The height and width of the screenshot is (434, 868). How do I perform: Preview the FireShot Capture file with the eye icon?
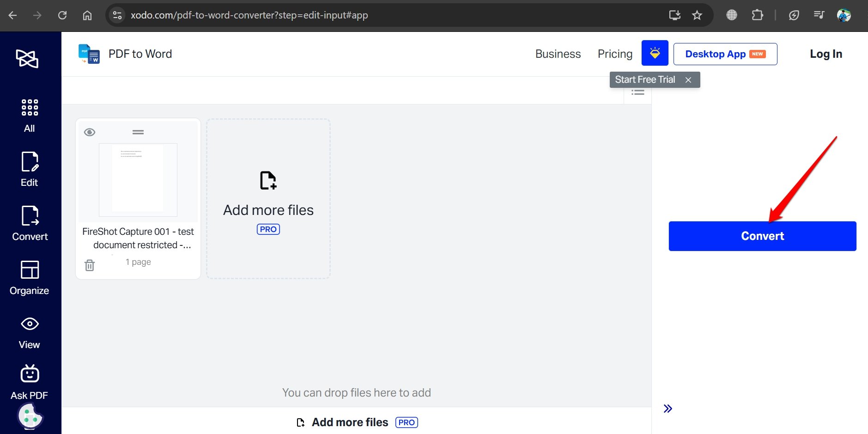click(90, 132)
